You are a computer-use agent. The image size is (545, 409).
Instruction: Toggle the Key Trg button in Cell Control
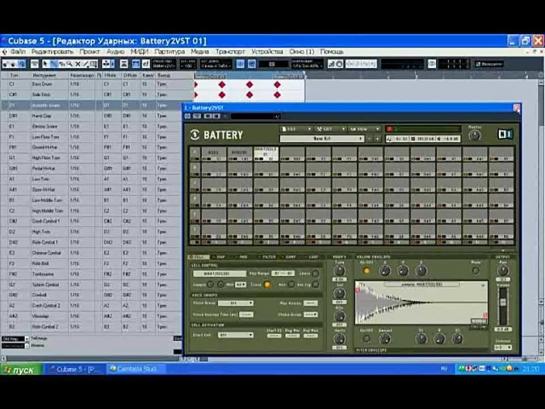(315, 285)
